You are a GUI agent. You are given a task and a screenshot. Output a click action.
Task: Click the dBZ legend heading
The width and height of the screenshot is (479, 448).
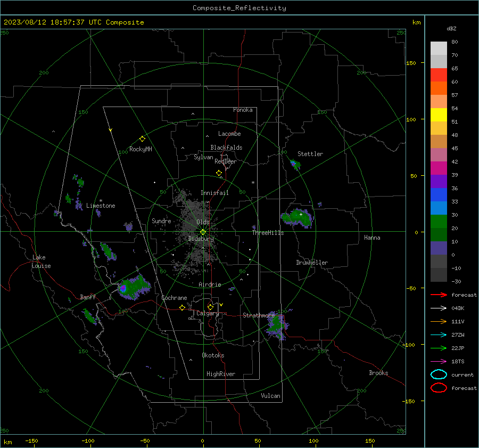451,28
